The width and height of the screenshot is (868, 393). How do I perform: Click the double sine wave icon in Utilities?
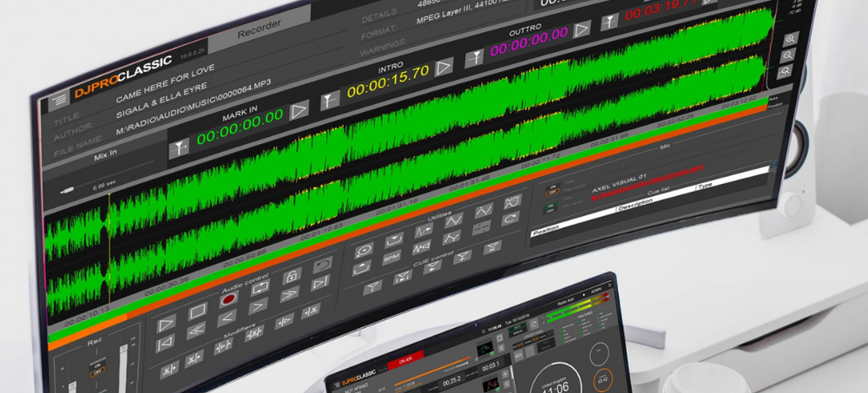tap(513, 201)
